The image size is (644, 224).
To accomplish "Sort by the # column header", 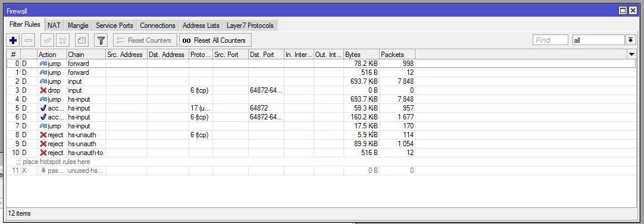I will click(x=13, y=55).
